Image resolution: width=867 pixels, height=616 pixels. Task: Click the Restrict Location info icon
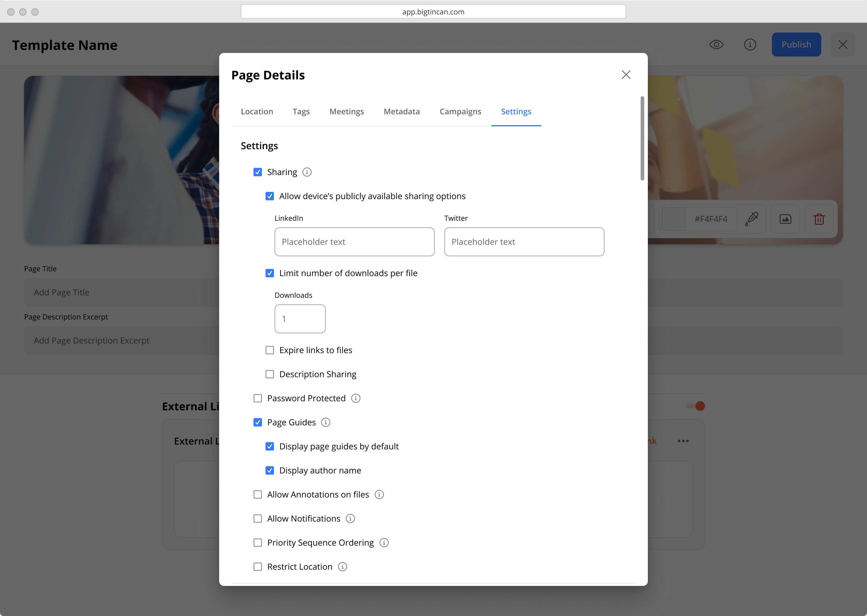(x=343, y=567)
